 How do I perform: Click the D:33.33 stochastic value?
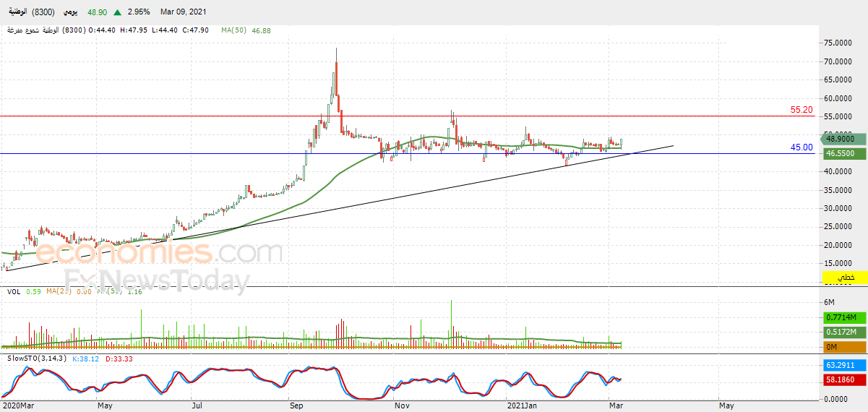[x=120, y=358]
